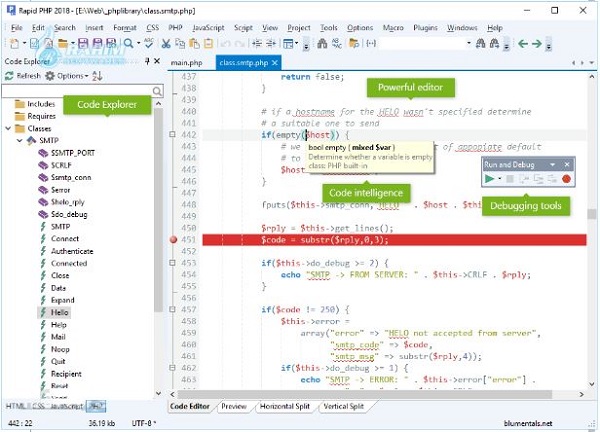Viewport: 600px width, 432px height.
Task: Open the JavaScript menu
Action: [x=208, y=28]
